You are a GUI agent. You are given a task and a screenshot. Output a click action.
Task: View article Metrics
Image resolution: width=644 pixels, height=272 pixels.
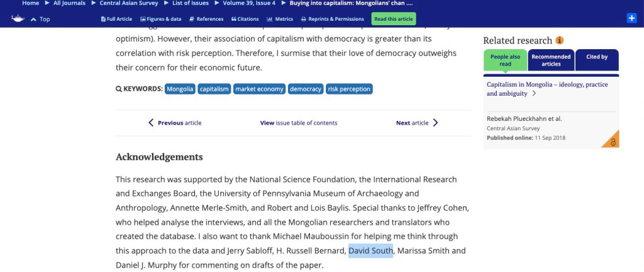pyautogui.click(x=280, y=19)
